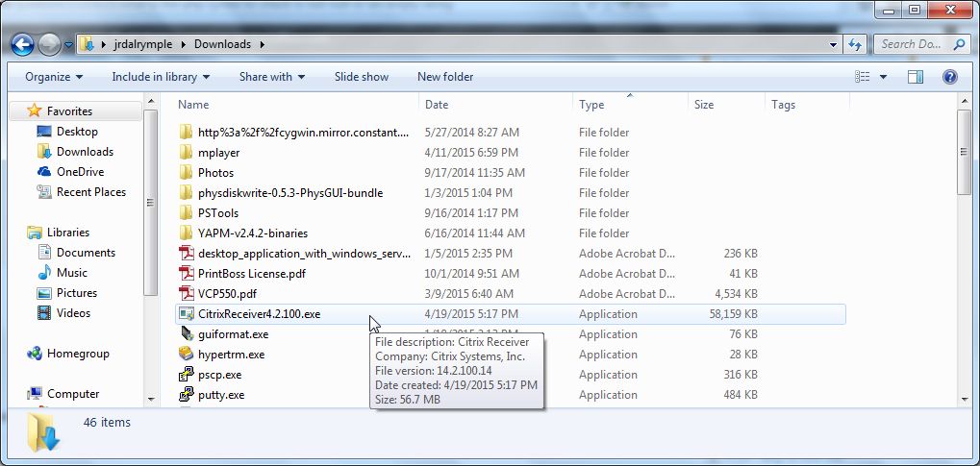Sort by the Size column header
Screen dimensions: 980x466
tap(704, 105)
